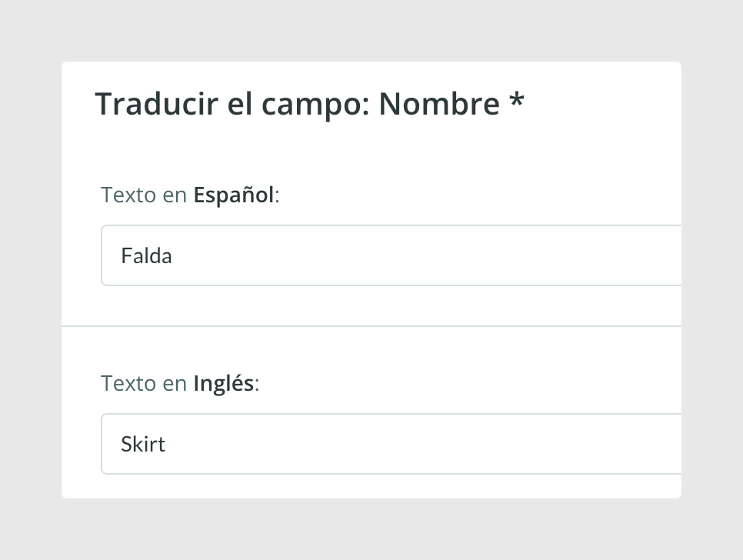
Task: Click the word Nombre in the heading
Action: 439,104
